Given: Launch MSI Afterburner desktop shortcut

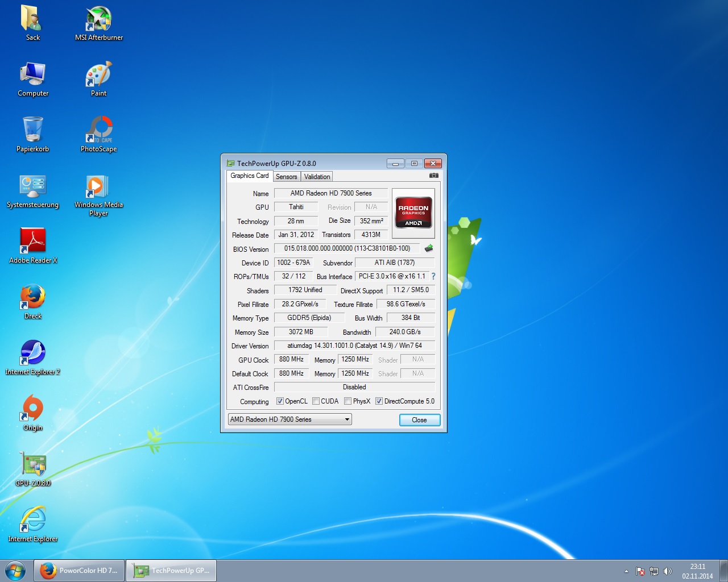Looking at the screenshot, I should point(98,23).
